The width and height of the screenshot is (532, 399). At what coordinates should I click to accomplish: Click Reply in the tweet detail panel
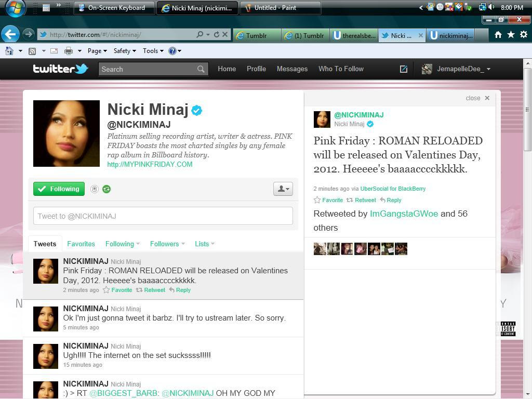391,200
